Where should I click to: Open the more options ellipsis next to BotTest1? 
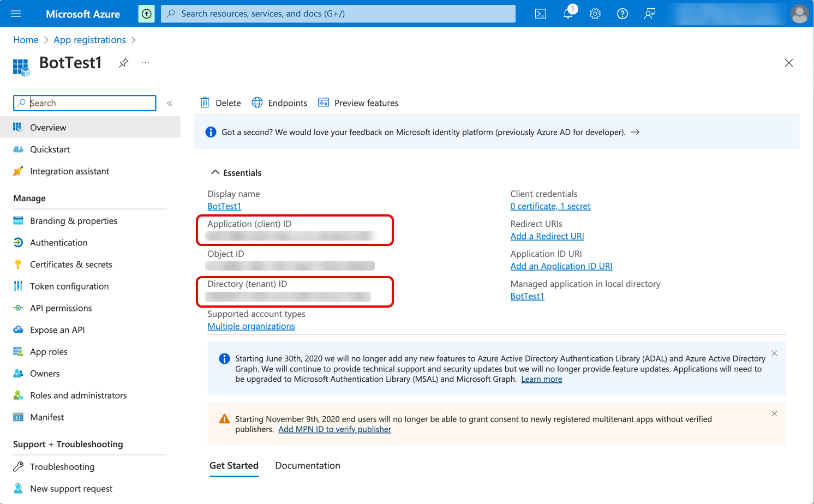click(x=145, y=63)
